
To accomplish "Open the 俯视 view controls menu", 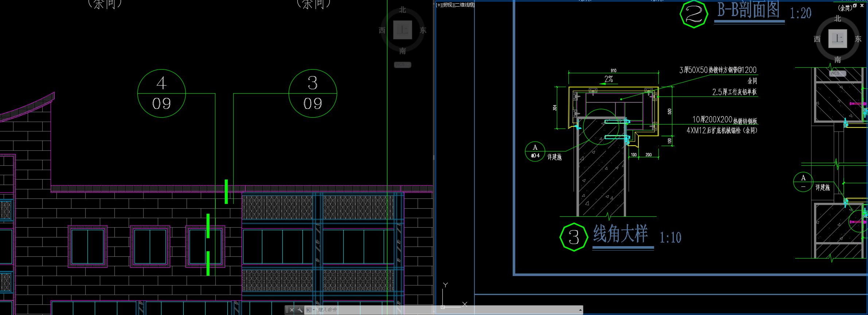I will pyautogui.click(x=448, y=5).
